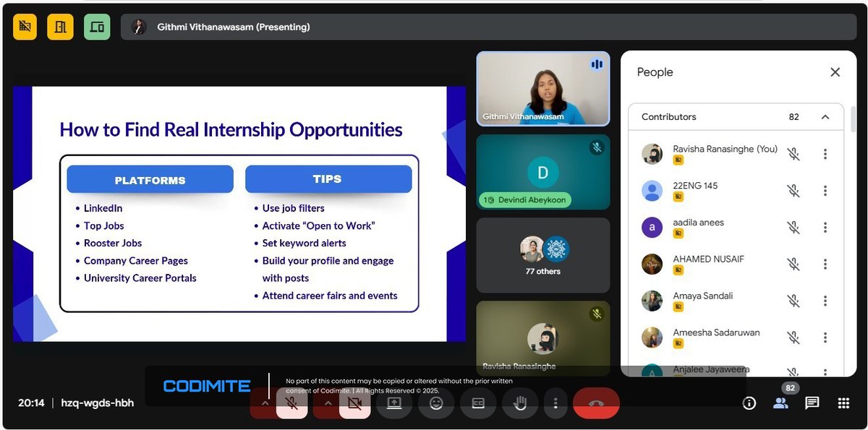The width and height of the screenshot is (868, 430).
Task: Click the yellow door icon in top bar
Action: (x=60, y=27)
